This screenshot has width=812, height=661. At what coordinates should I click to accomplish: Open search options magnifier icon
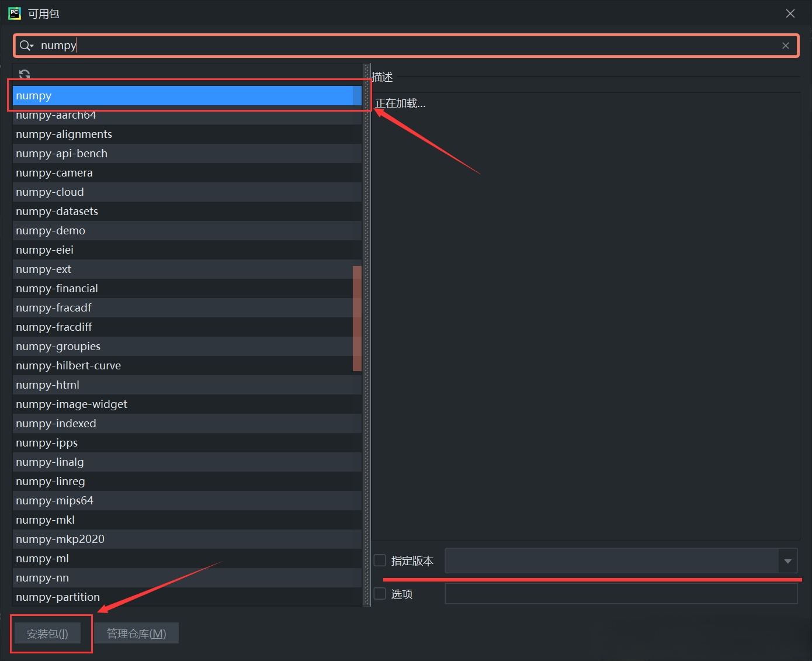pos(26,46)
